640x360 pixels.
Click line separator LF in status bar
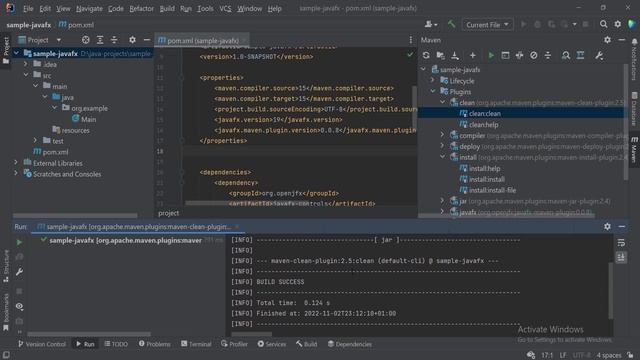pyautogui.click(x=563, y=355)
